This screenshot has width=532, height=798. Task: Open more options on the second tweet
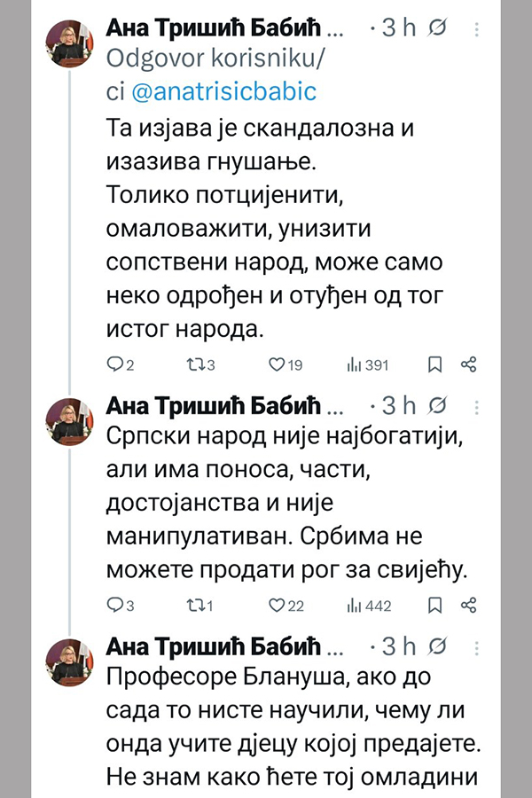tap(477, 405)
